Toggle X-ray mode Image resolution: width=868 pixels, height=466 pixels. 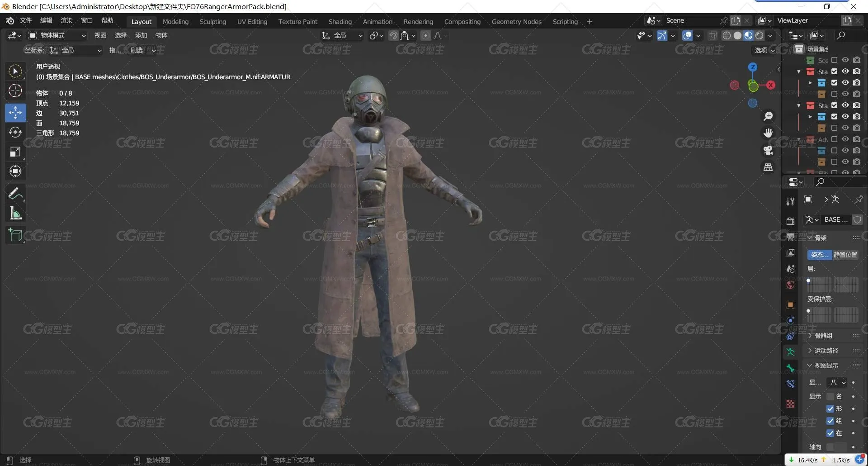[x=712, y=36]
